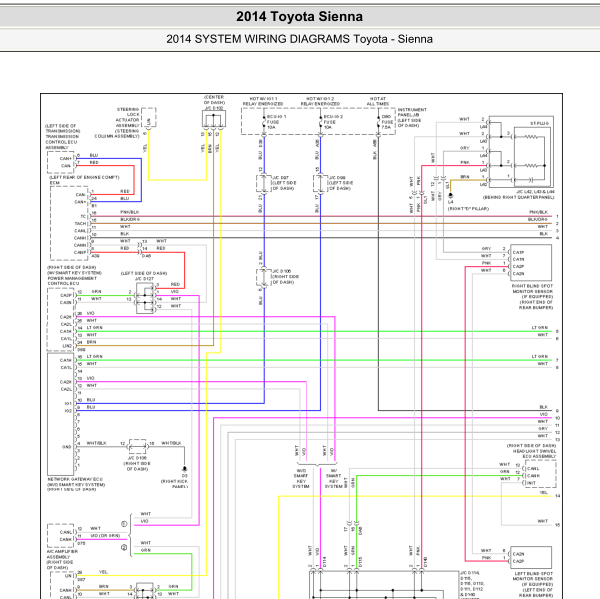This screenshot has width=600, height=599.
Task: Click the 'YEL' label on the right-edge wire 14
Action: (x=544, y=493)
